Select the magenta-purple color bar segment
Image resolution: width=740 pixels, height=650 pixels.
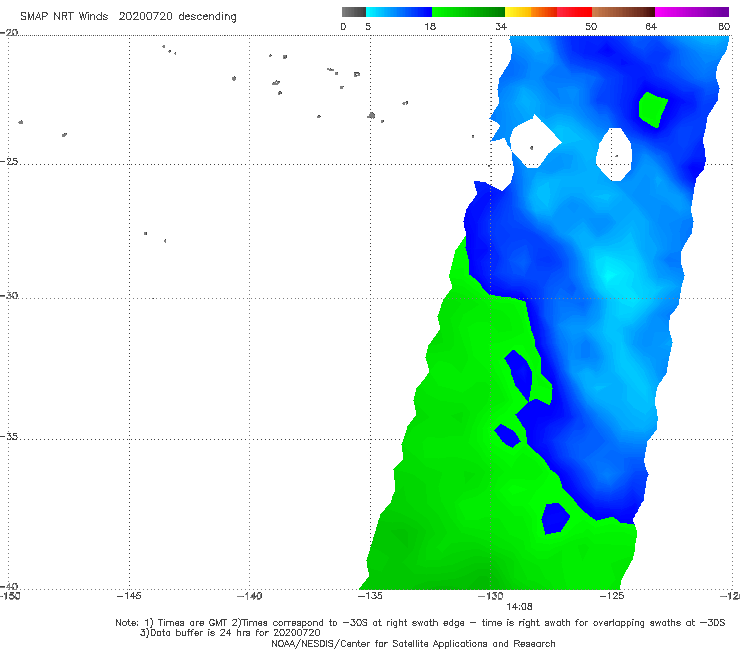(x=692, y=12)
